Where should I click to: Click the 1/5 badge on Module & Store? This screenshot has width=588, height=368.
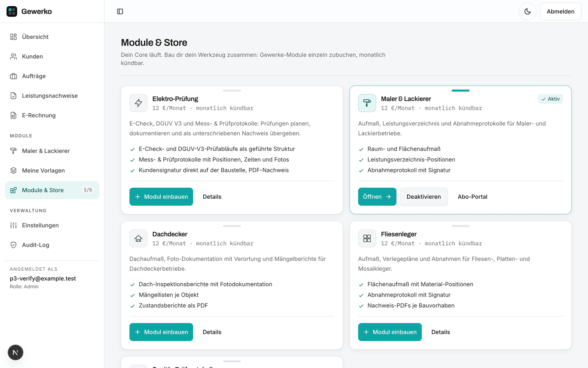tap(88, 190)
